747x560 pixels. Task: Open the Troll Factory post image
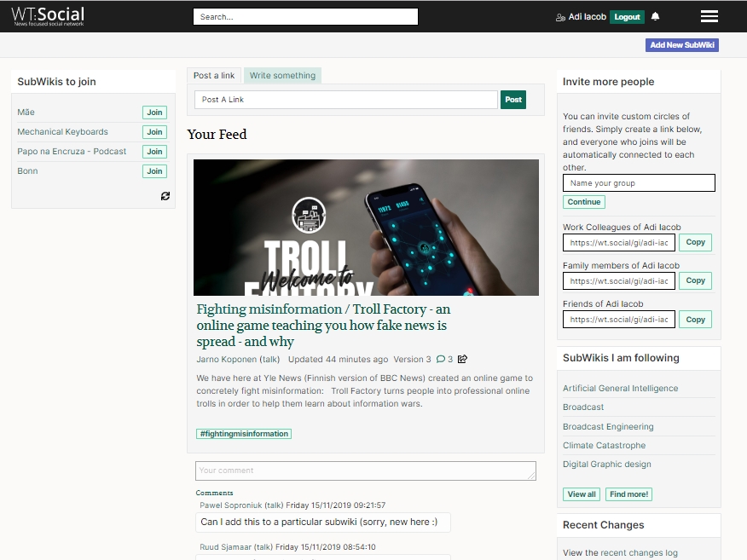point(366,228)
